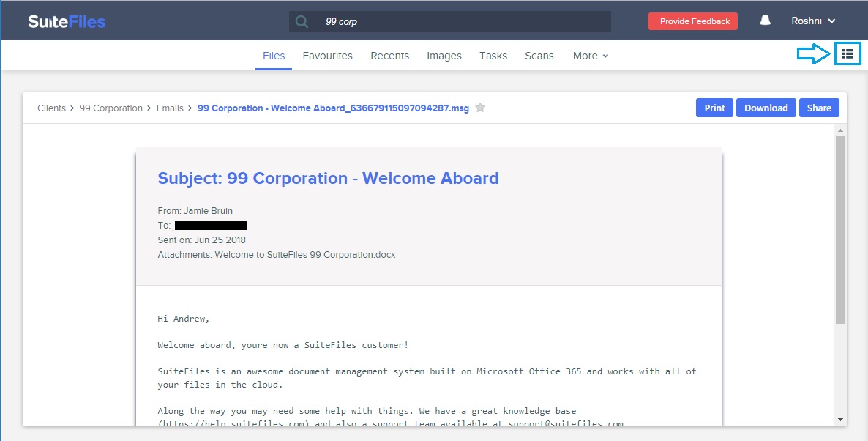Expand the Roshni account menu
The image size is (868, 441).
click(x=812, y=21)
